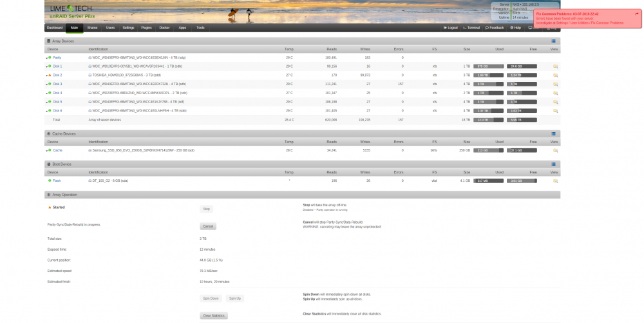
Task: Browse Disk 3 contents via folder icon
Action: (555, 84)
